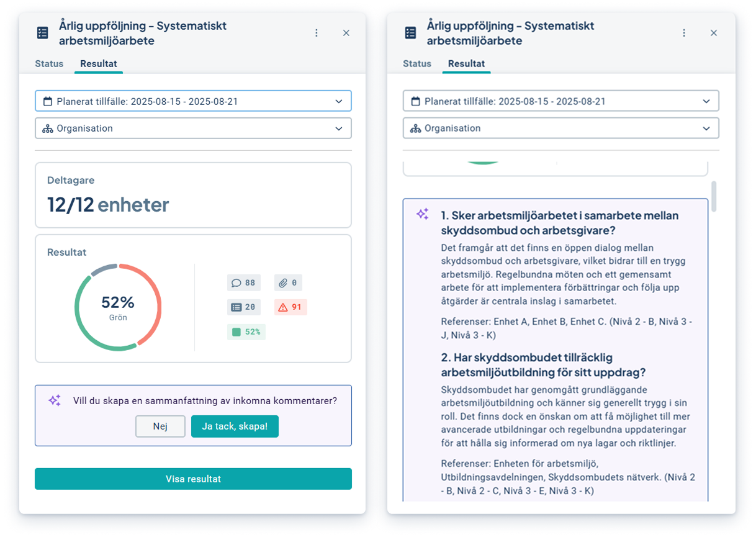Viewport: 756px width, 537px height.
Task: Decline the summary with the Nej button
Action: tap(160, 426)
